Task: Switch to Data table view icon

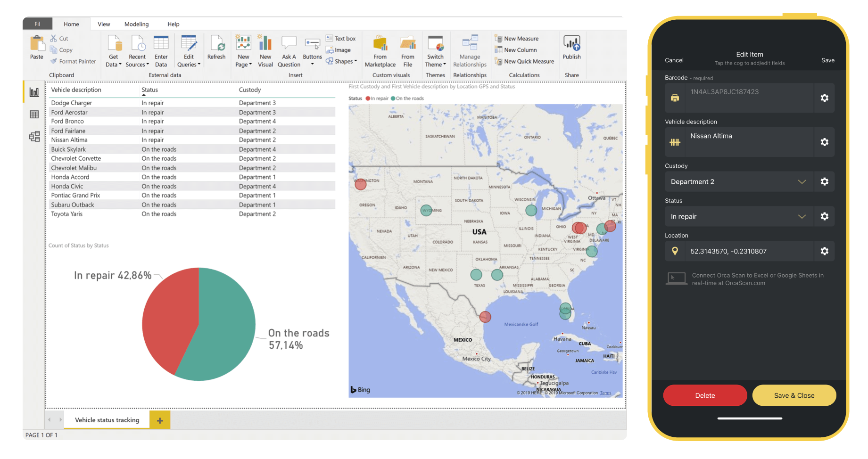Action: 34,115
